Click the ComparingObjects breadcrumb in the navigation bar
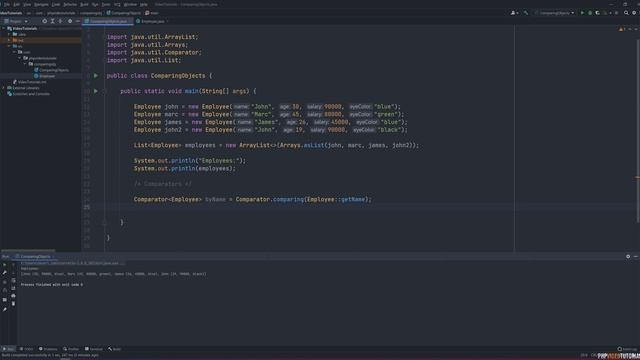The height and width of the screenshot is (360, 640). (124, 13)
